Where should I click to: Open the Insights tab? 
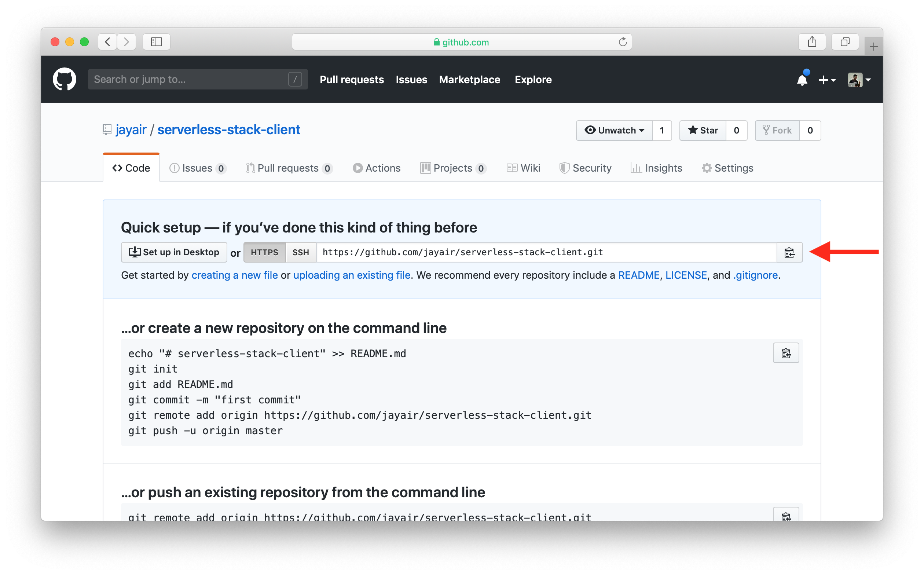656,168
